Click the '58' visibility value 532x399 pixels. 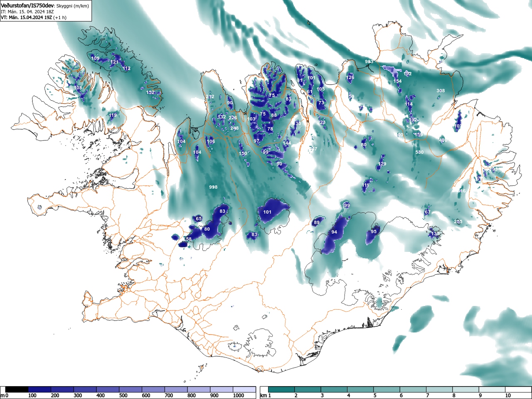click(x=189, y=239)
